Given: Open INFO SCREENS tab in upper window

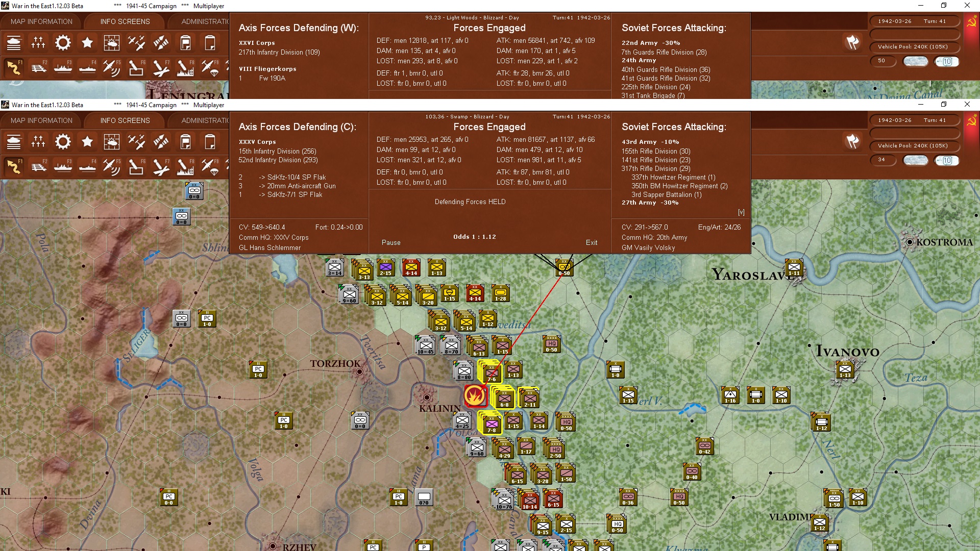Looking at the screenshot, I should (x=125, y=21).
